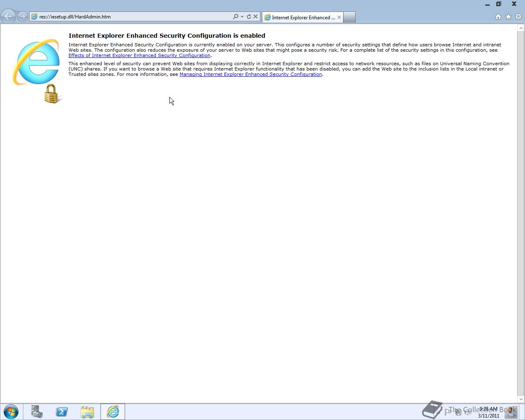The width and height of the screenshot is (525, 420).
Task: Go to the Home page icon
Action: point(498,17)
